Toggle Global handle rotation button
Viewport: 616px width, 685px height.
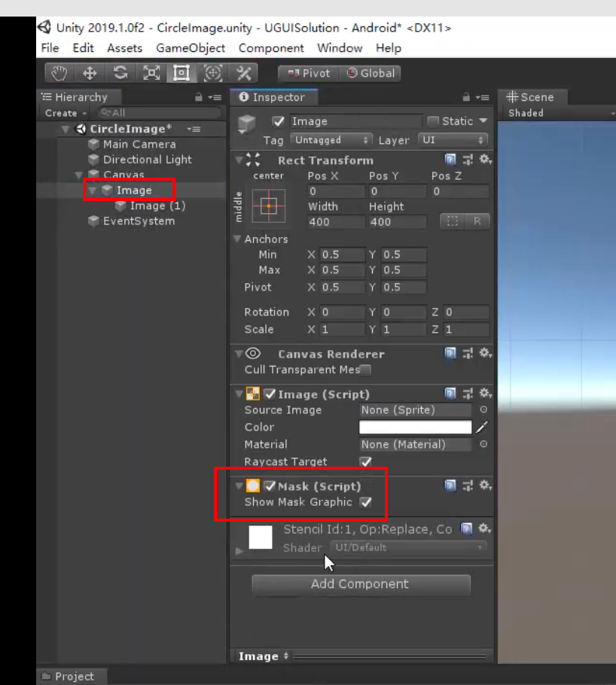tap(371, 73)
